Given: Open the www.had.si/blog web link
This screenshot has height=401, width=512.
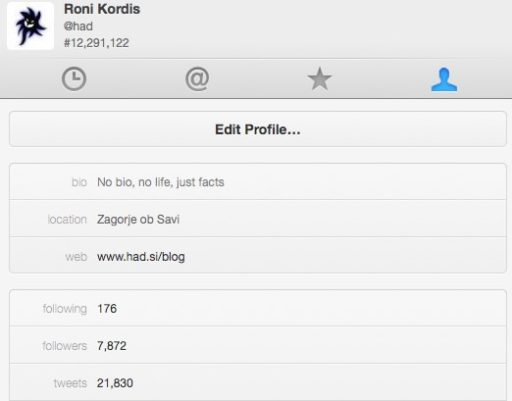Looking at the screenshot, I should point(141,257).
